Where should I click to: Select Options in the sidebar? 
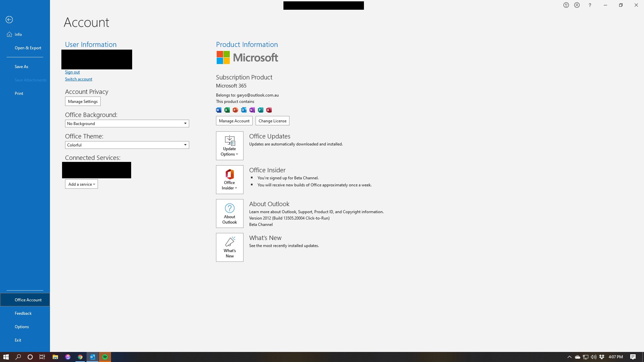tap(22, 327)
